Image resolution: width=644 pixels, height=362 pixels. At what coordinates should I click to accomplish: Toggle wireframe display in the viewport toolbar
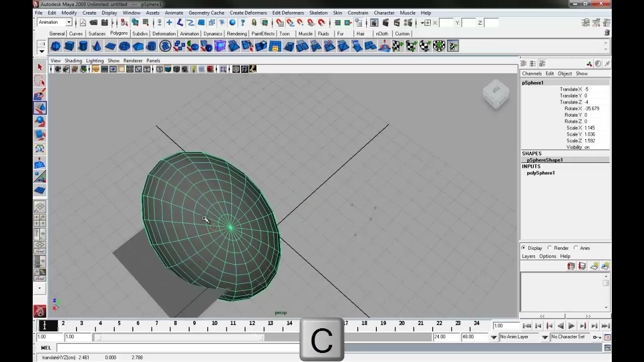pyautogui.click(x=159, y=69)
